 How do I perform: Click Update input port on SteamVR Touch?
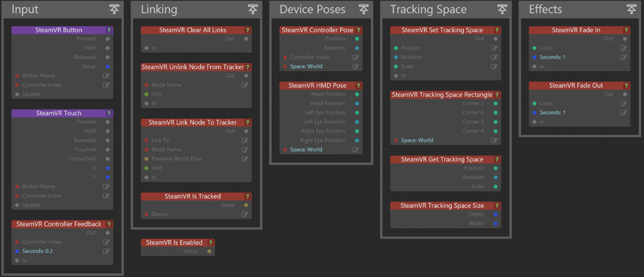click(17, 205)
